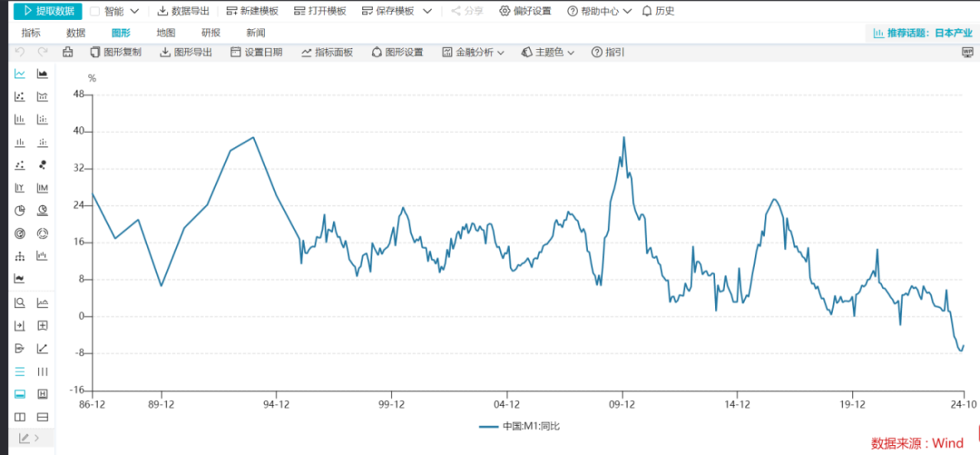Enable the 智能 checkbox
The width and height of the screenshot is (980, 455).
pos(94,11)
